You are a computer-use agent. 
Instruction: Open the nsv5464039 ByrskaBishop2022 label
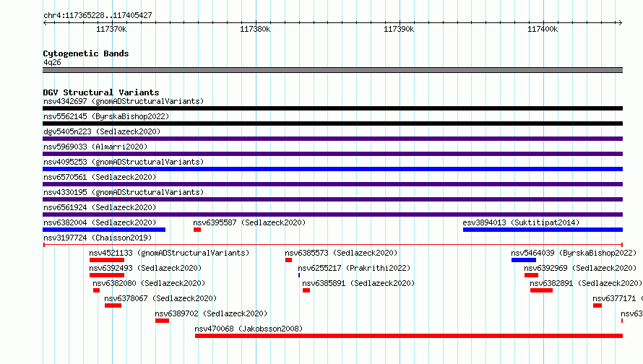pyautogui.click(x=574, y=253)
